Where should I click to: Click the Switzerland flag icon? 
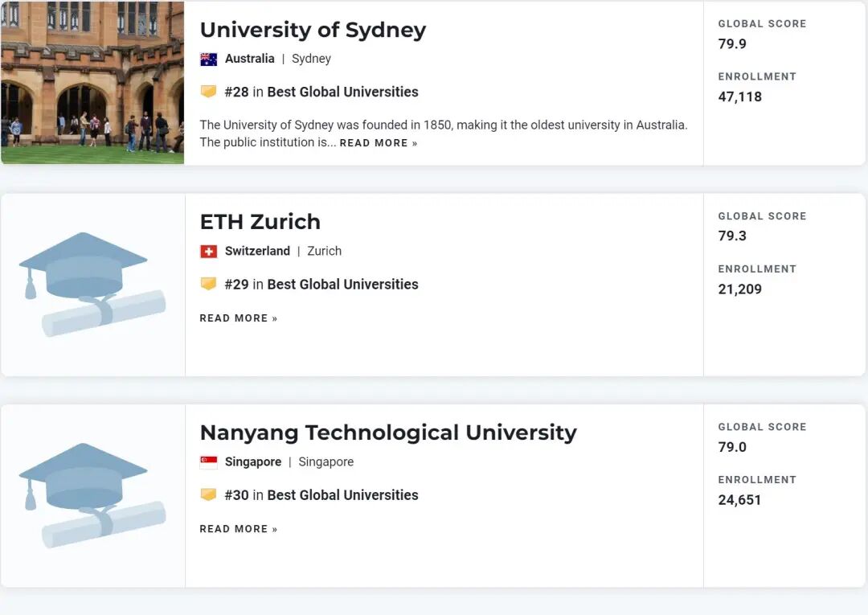pyautogui.click(x=208, y=252)
